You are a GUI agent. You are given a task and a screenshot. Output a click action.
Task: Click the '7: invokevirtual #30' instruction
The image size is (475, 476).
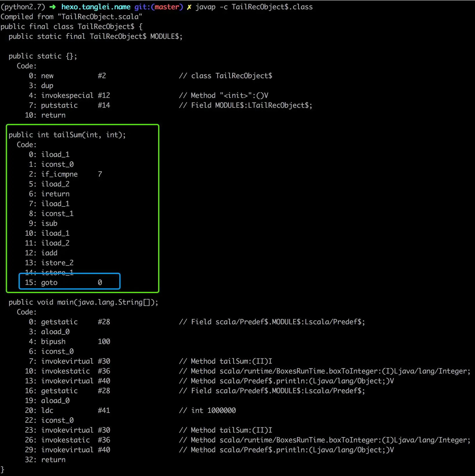70,361
